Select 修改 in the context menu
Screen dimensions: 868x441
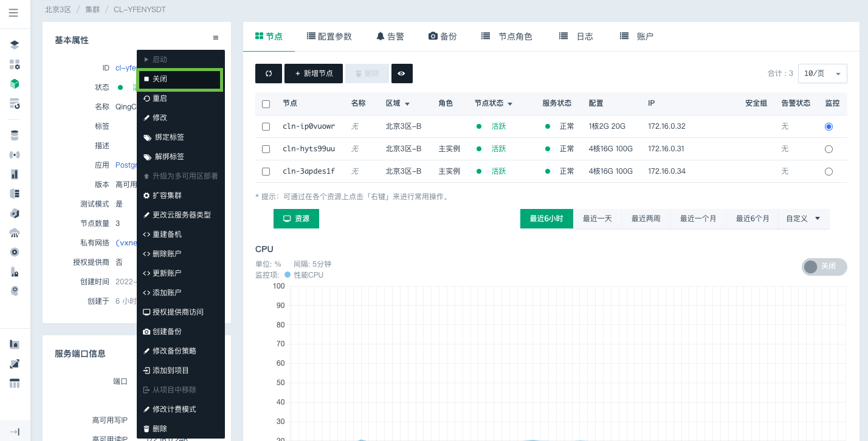[181, 118]
